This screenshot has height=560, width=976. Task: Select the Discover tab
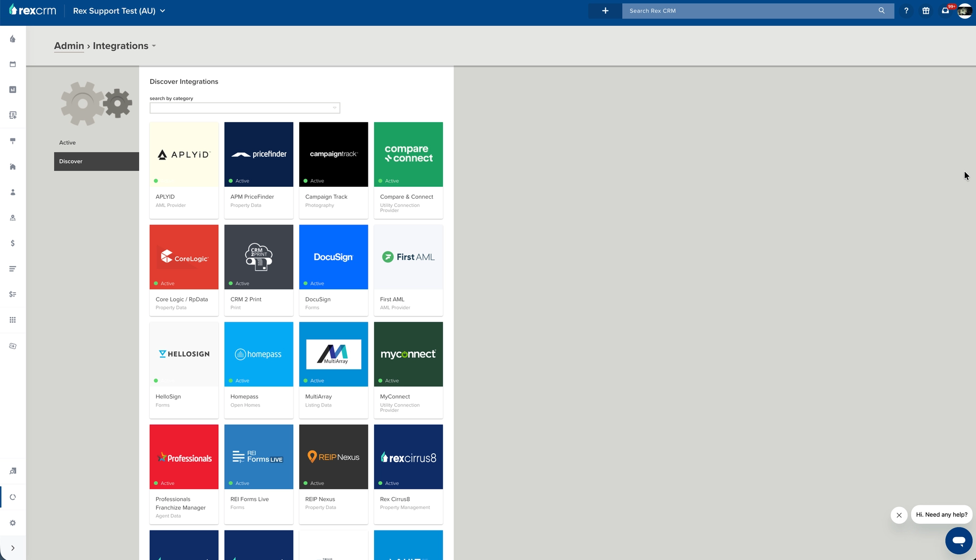(96, 161)
